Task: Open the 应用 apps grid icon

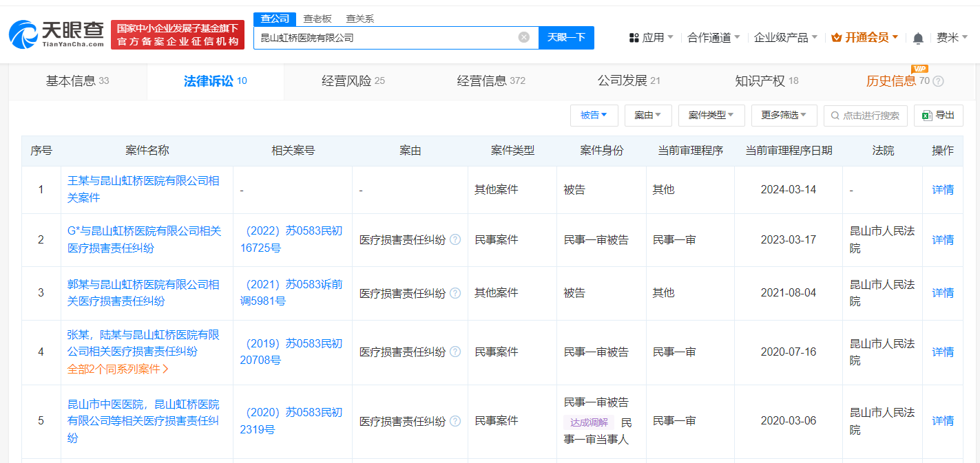Action: 634,37
